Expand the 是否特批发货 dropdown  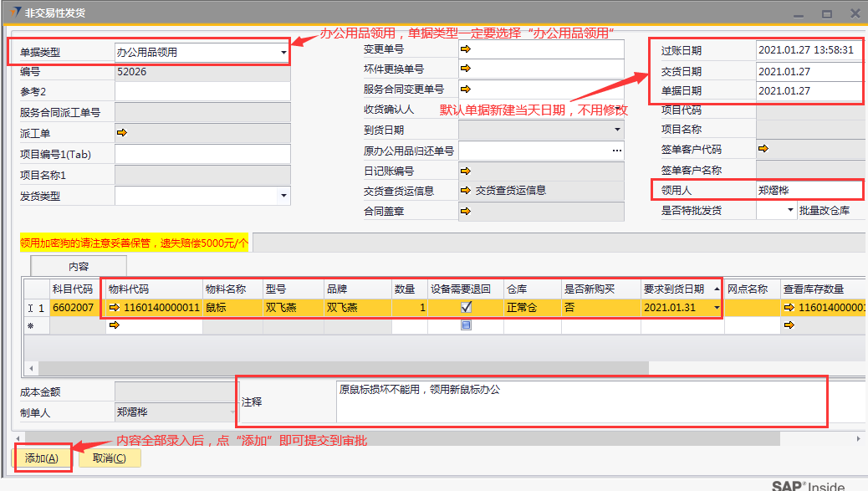pyautogui.click(x=790, y=211)
